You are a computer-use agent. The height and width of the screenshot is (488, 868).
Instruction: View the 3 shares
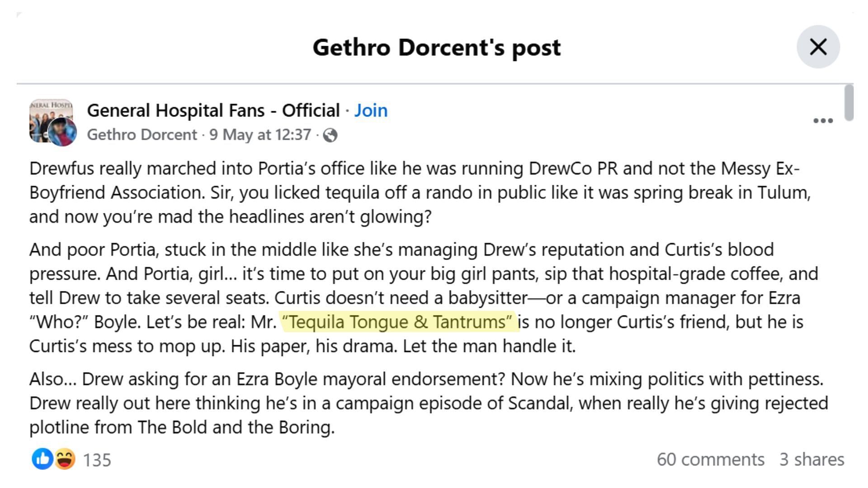pos(812,460)
